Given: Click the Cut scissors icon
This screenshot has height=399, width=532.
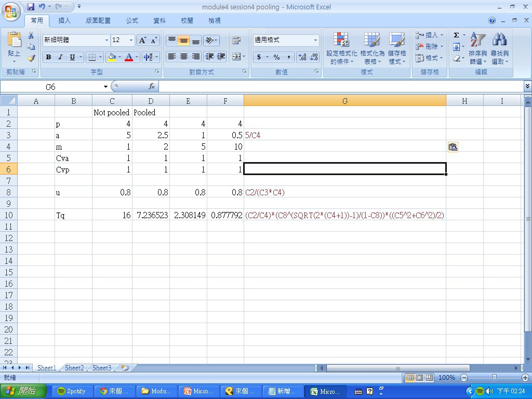Looking at the screenshot, I should (x=31, y=35).
